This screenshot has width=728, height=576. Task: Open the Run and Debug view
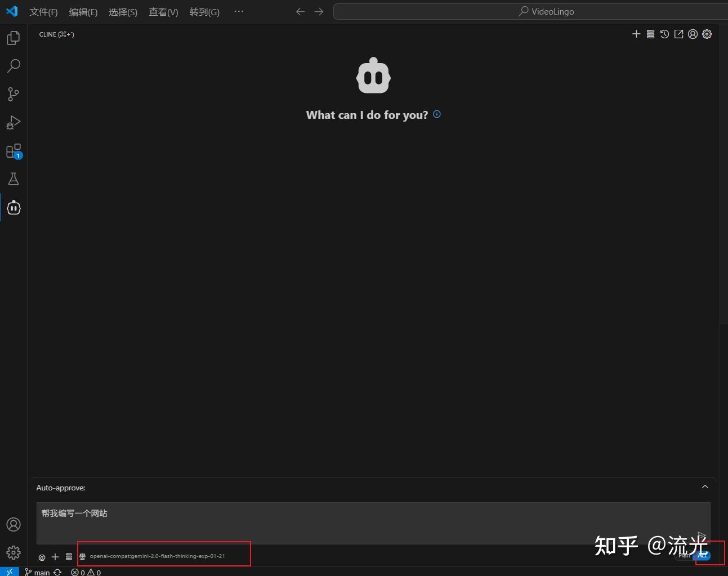(x=14, y=123)
